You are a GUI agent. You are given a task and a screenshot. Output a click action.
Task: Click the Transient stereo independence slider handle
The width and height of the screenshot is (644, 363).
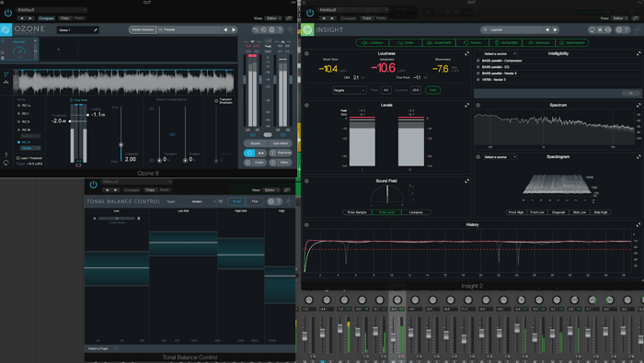[159, 161]
